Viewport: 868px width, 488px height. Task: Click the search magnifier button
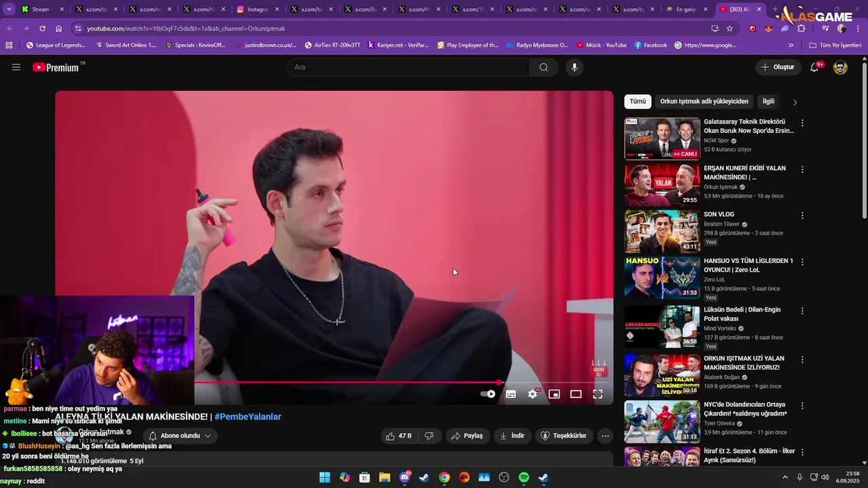coord(544,67)
